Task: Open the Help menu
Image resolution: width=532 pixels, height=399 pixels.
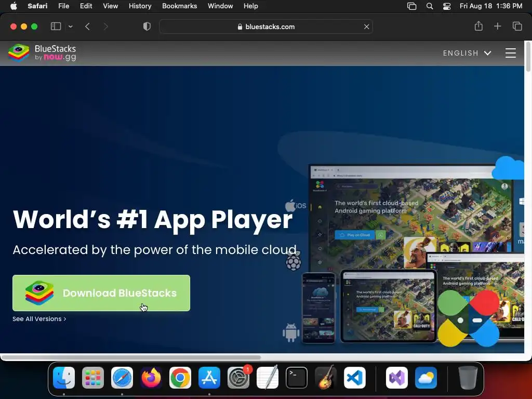Action: [x=251, y=6]
